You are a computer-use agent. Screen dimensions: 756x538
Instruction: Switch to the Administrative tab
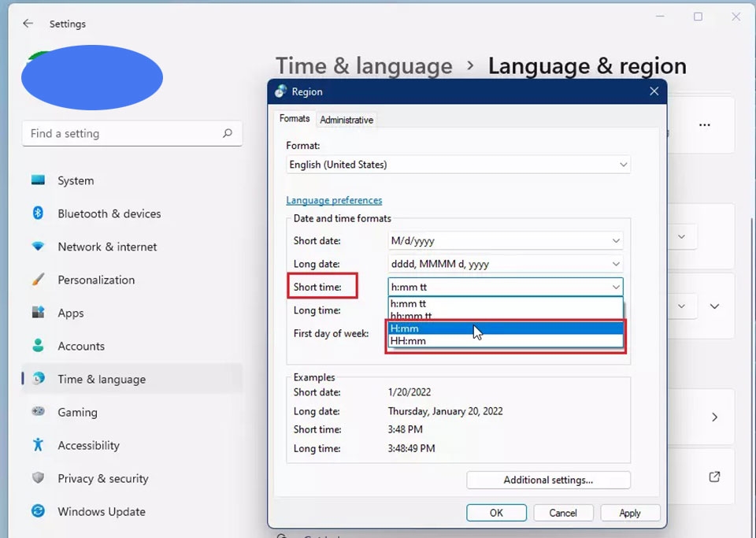tap(346, 120)
